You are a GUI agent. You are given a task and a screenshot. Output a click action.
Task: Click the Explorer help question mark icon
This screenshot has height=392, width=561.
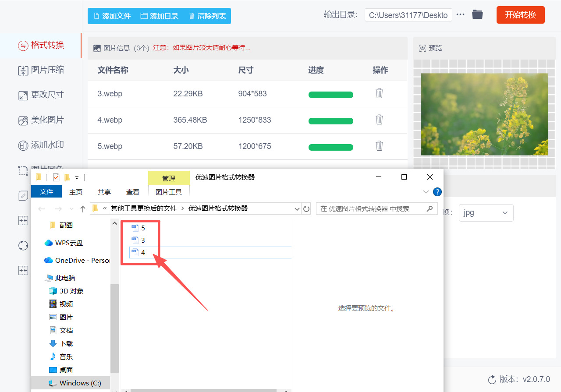(x=437, y=192)
